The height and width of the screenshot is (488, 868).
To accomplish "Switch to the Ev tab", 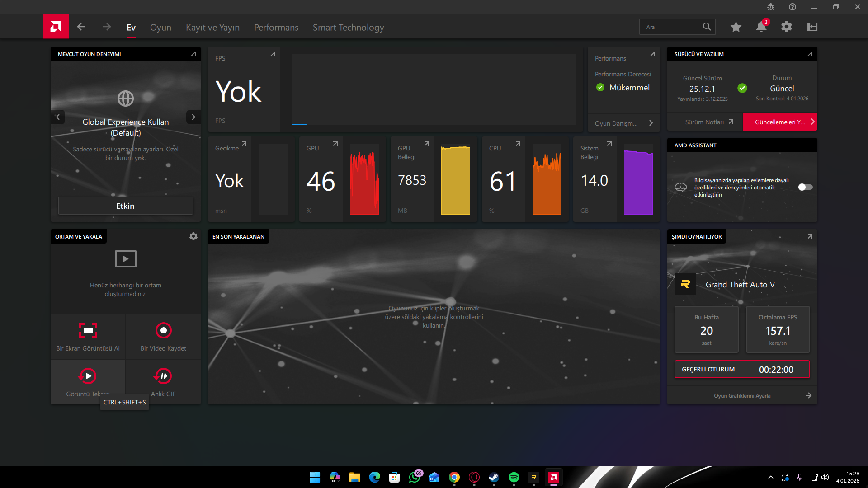I will point(131,28).
